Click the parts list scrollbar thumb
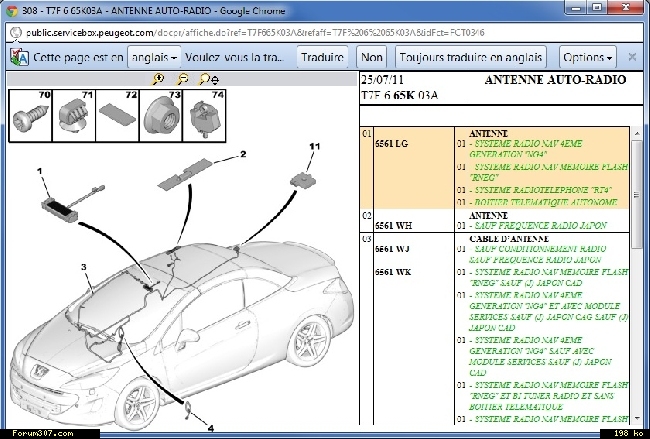The height and width of the screenshot is (439, 650). click(x=637, y=194)
